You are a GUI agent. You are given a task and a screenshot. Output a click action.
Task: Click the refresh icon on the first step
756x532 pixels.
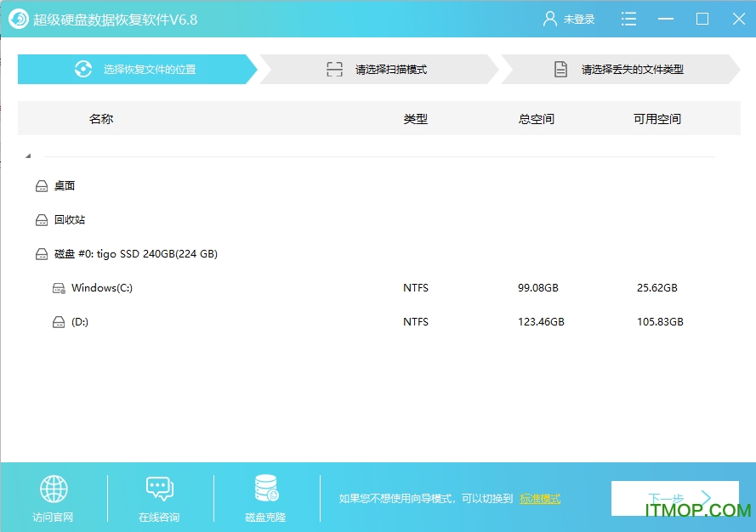[x=82, y=70]
